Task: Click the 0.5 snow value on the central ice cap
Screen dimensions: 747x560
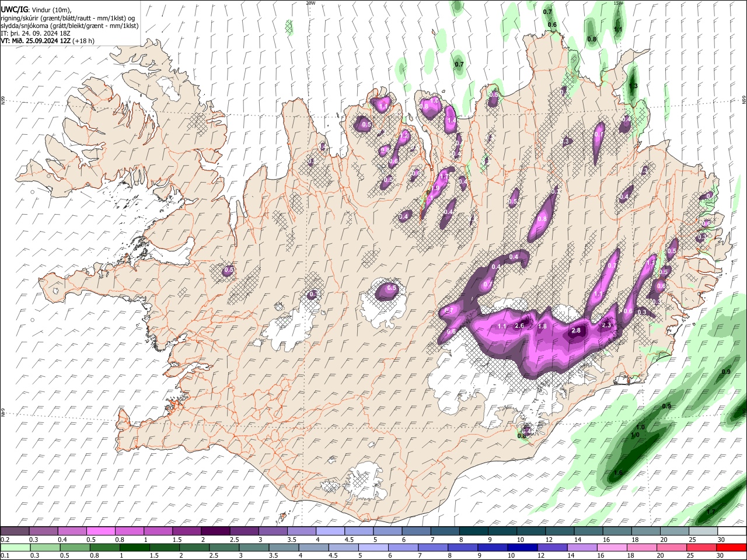Action: (x=392, y=288)
